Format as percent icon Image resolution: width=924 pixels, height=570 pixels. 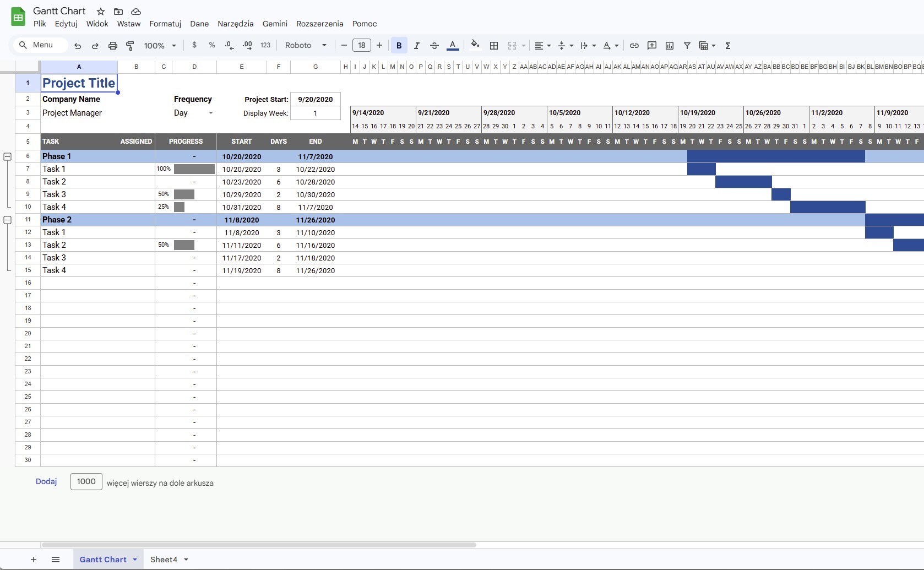tap(212, 45)
